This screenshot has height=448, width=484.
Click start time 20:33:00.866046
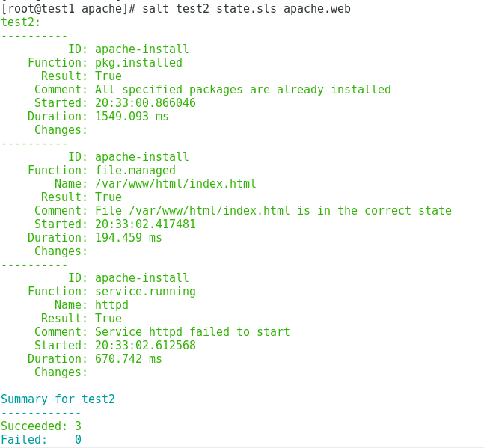pos(145,102)
